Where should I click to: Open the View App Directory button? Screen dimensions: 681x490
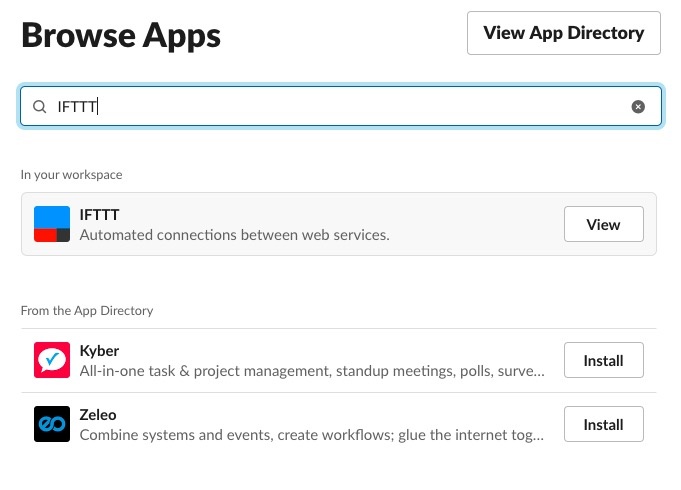click(x=563, y=33)
